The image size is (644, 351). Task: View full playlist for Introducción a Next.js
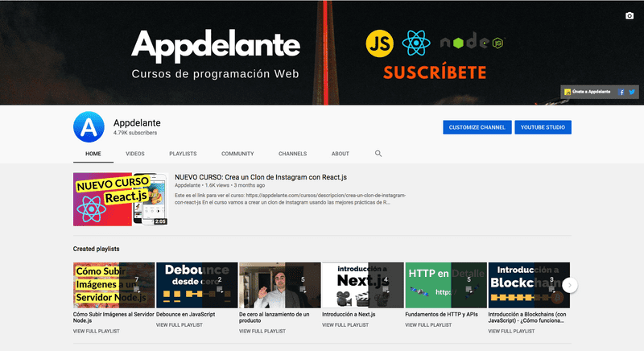(x=345, y=324)
